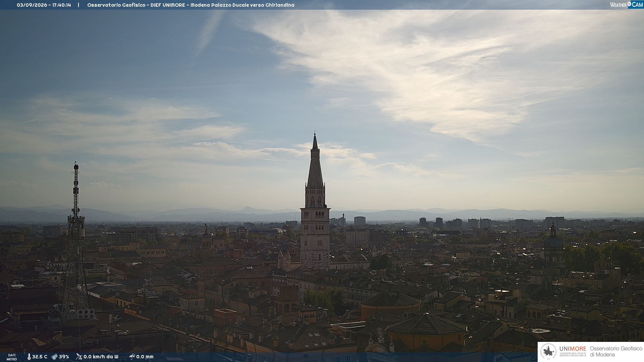The image size is (644, 362).
Task: Click Osservatorio Geofisico di Modena banner text
Action: point(616,351)
